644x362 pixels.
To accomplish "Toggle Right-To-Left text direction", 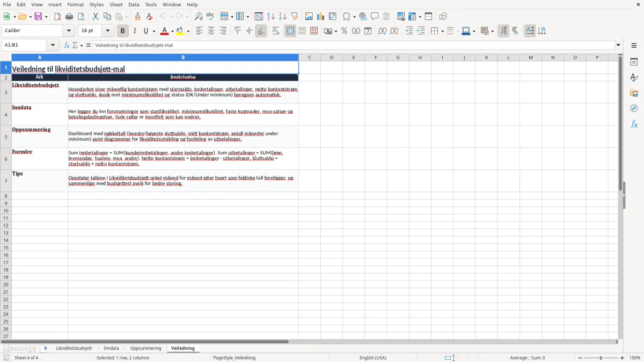I will (x=515, y=31).
